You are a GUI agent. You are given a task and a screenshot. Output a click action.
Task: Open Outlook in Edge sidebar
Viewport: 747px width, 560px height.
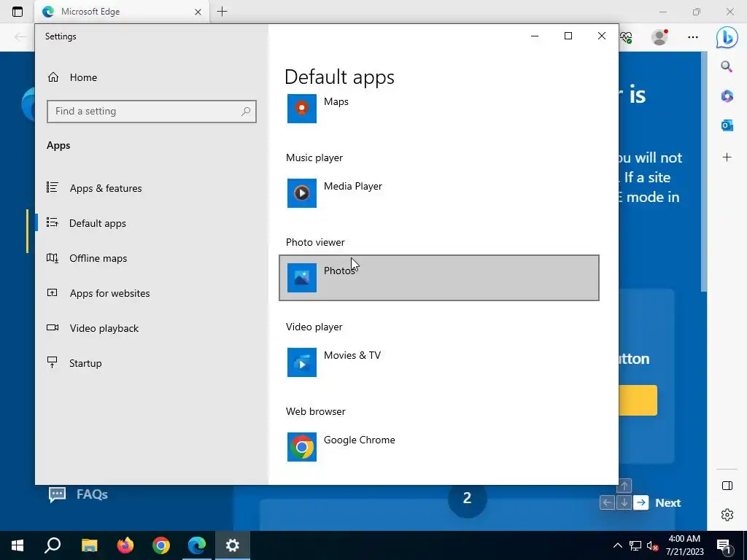click(727, 125)
